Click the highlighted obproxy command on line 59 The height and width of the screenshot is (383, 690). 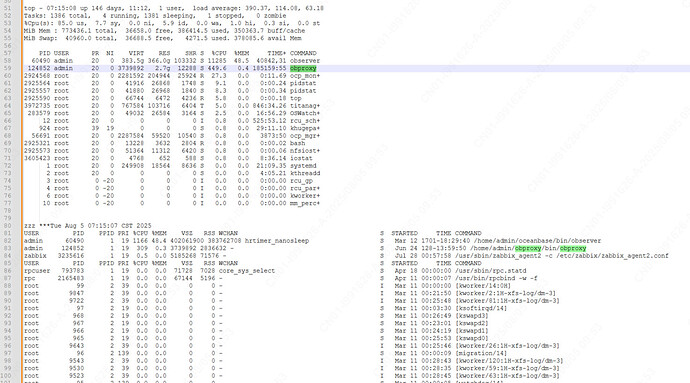(303, 68)
